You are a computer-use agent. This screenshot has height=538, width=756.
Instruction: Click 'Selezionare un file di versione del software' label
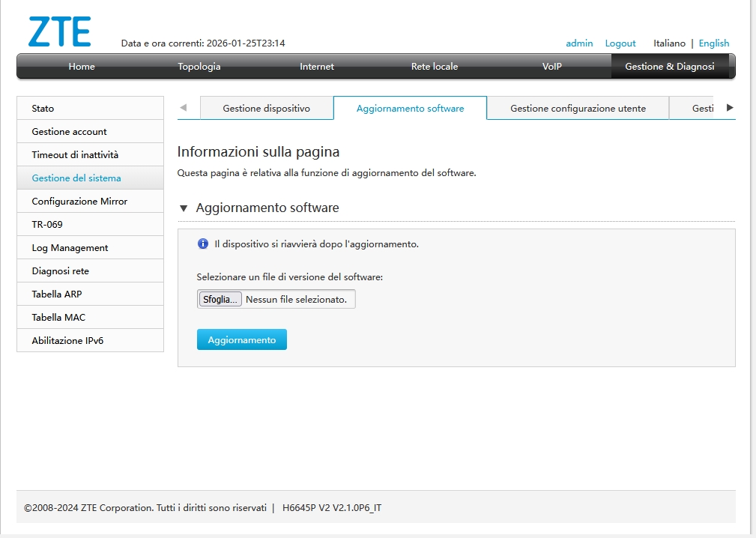click(x=289, y=277)
